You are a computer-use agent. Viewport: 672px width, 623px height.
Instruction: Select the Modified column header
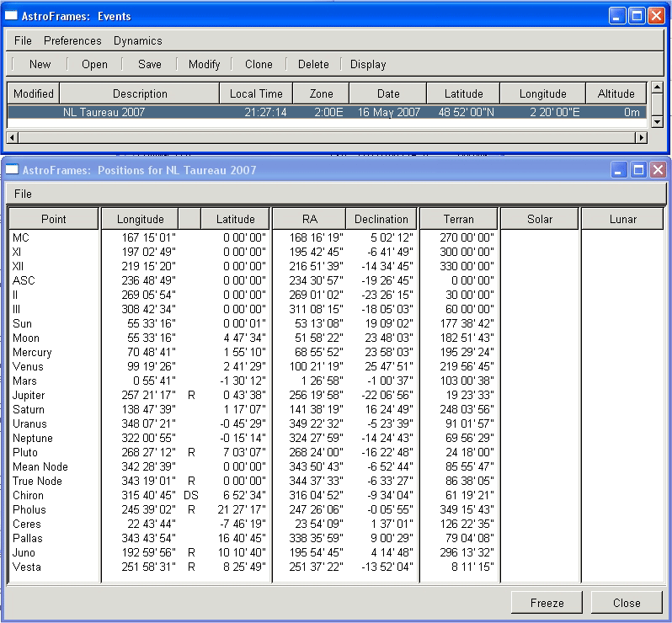[34, 93]
